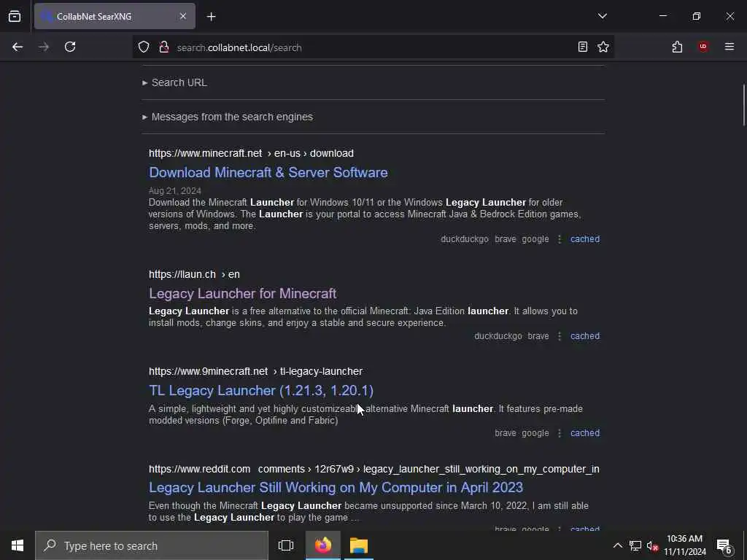Viewport: 747px width, 560px height.
Task: Open the Firefox View button
Action: [15, 16]
